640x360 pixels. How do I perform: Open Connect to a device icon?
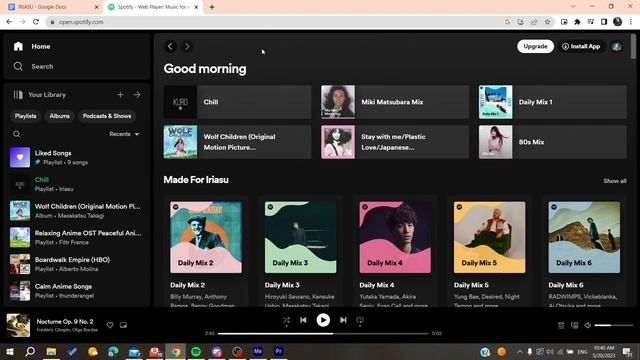click(574, 325)
